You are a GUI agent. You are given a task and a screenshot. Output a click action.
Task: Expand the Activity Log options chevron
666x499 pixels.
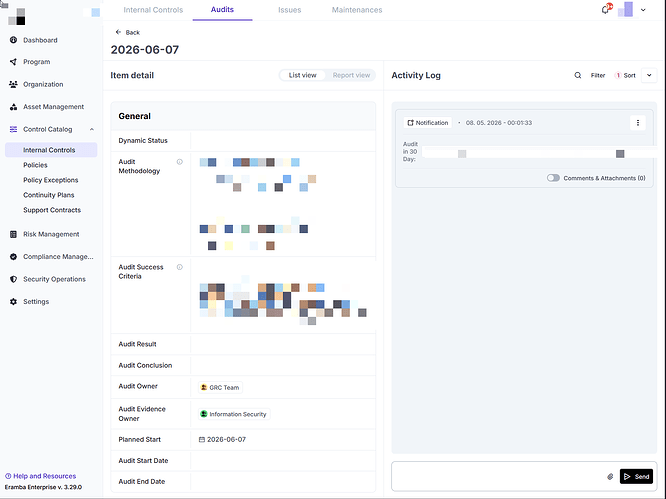point(649,75)
